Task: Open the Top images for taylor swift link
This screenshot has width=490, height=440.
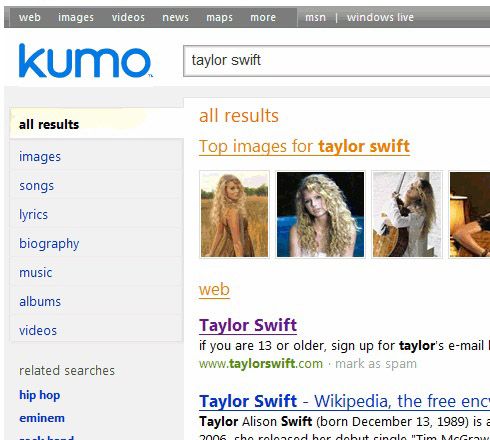Action: pos(304,146)
